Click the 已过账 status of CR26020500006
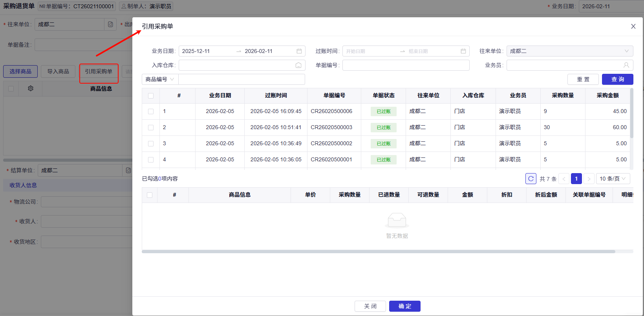Screen dimensions: 644x316 click(384, 111)
